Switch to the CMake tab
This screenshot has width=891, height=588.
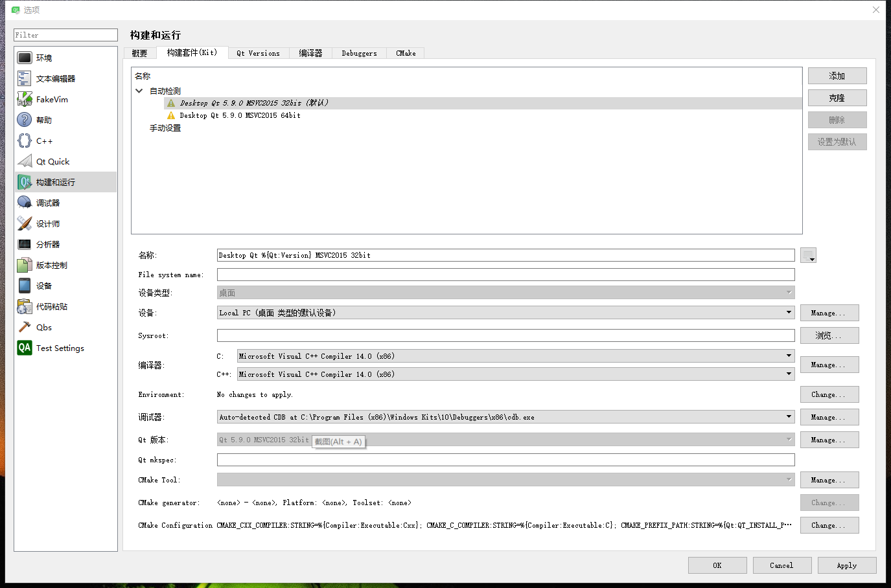(406, 53)
